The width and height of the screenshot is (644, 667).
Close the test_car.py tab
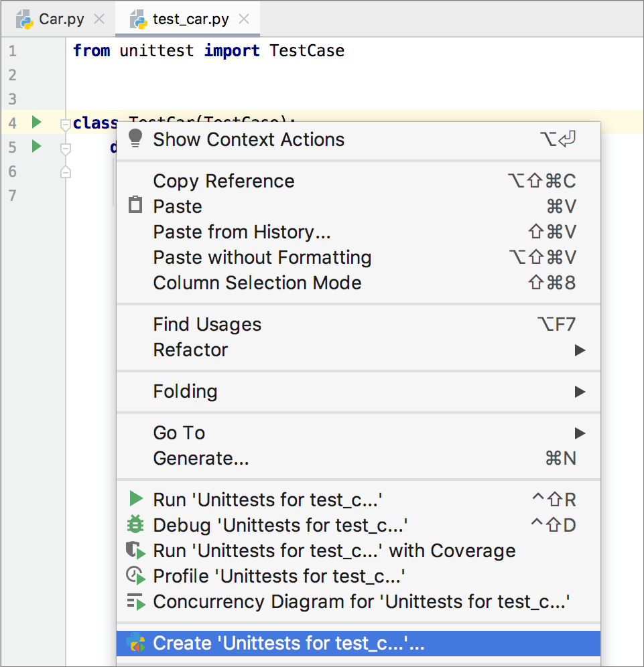(x=244, y=19)
